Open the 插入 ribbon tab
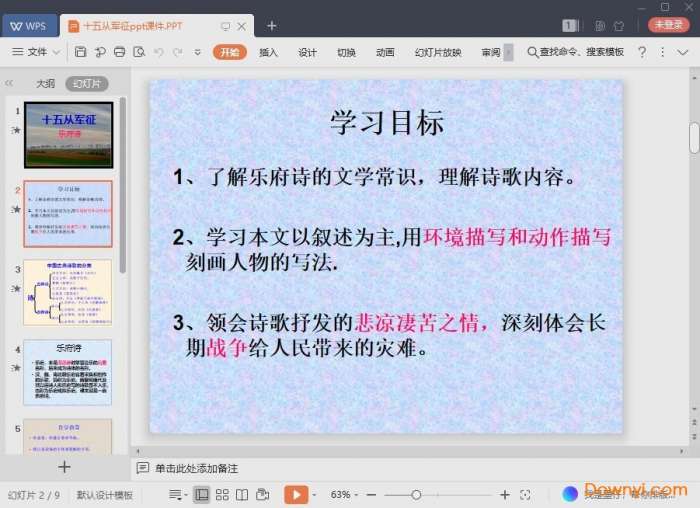700x508 pixels. point(268,53)
